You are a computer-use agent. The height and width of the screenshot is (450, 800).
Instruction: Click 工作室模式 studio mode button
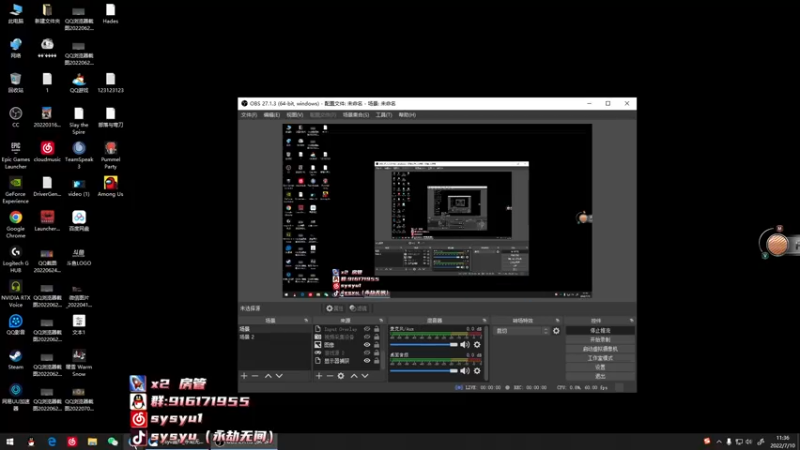click(x=600, y=358)
